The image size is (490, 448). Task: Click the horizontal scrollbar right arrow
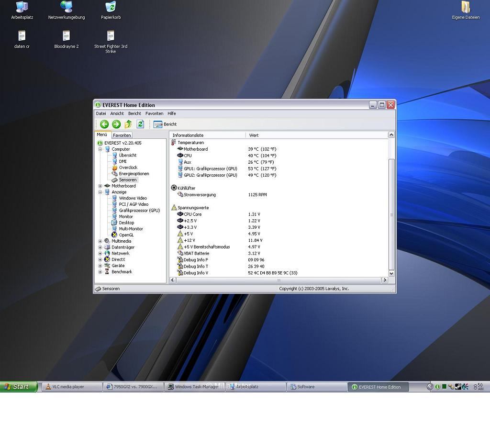pyautogui.click(x=385, y=280)
